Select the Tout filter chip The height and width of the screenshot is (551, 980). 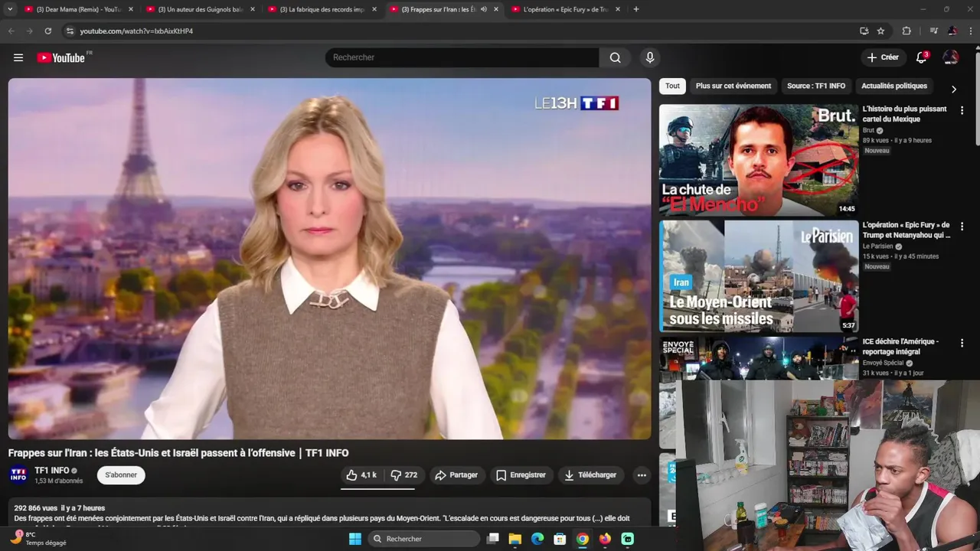pyautogui.click(x=672, y=86)
